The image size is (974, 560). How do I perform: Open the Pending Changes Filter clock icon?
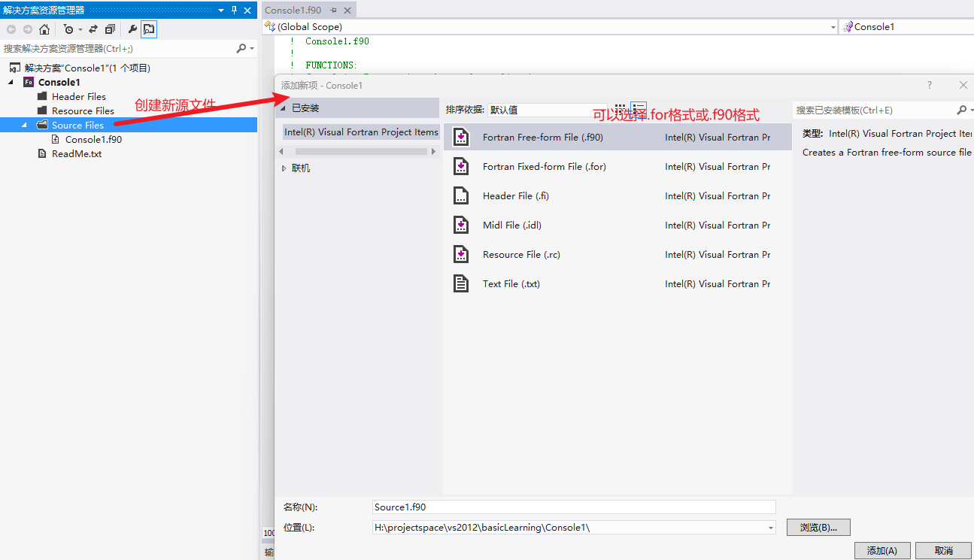68,29
